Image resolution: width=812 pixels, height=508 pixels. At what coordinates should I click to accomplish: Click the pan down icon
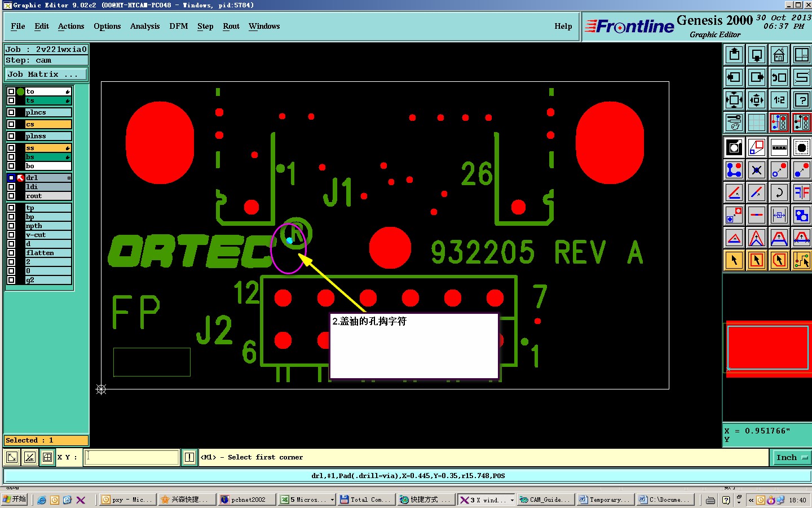tap(757, 55)
